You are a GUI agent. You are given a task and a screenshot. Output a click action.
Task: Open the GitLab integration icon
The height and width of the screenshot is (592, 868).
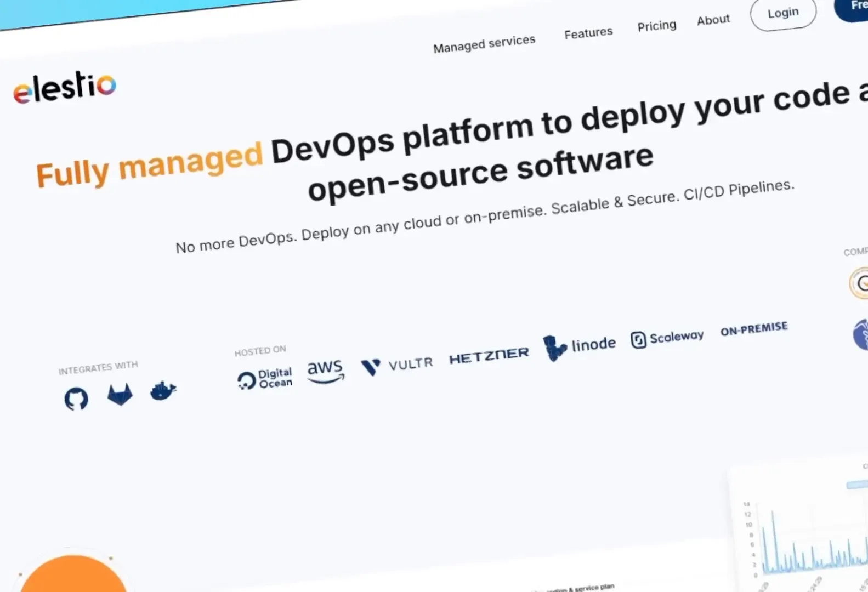pos(120,394)
